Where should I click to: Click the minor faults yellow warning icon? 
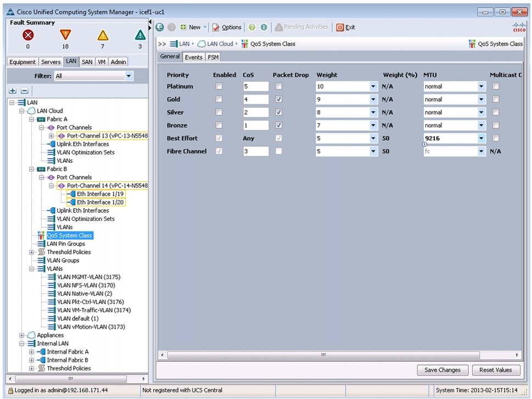[103, 35]
